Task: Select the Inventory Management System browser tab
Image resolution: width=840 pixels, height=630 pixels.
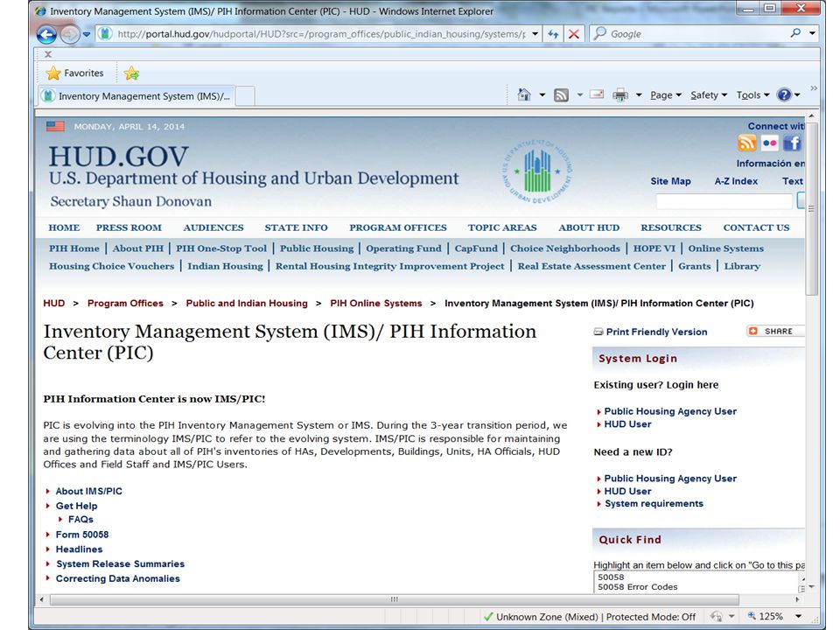Action: 136,96
